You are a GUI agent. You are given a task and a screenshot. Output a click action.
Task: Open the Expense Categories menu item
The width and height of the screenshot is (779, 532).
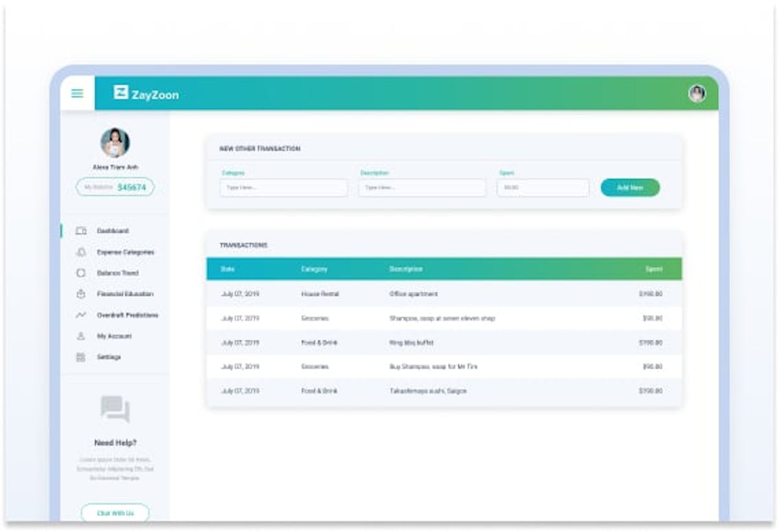125,252
